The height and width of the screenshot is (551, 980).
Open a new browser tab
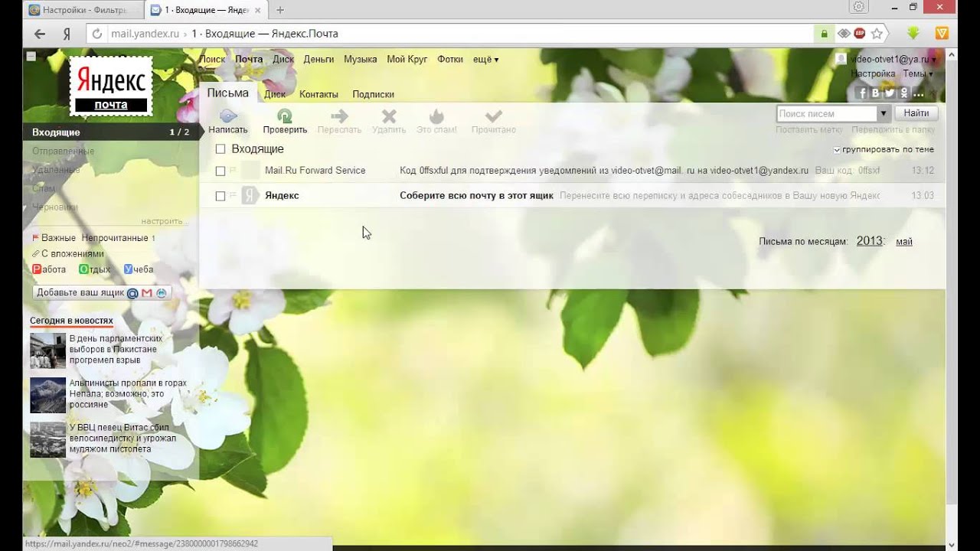click(x=280, y=10)
